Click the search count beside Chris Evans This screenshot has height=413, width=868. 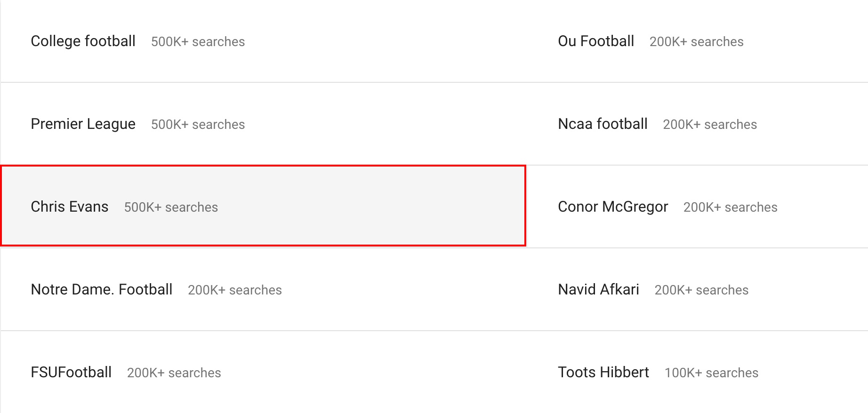pyautogui.click(x=171, y=207)
